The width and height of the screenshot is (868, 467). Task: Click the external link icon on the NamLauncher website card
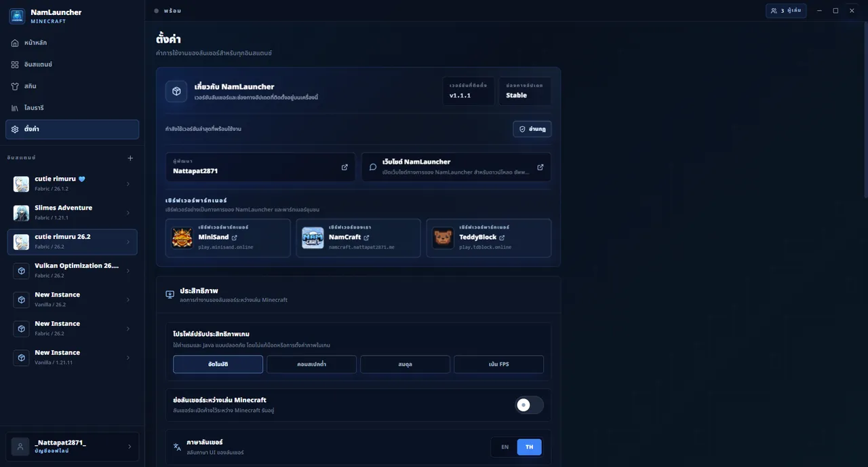coord(540,167)
